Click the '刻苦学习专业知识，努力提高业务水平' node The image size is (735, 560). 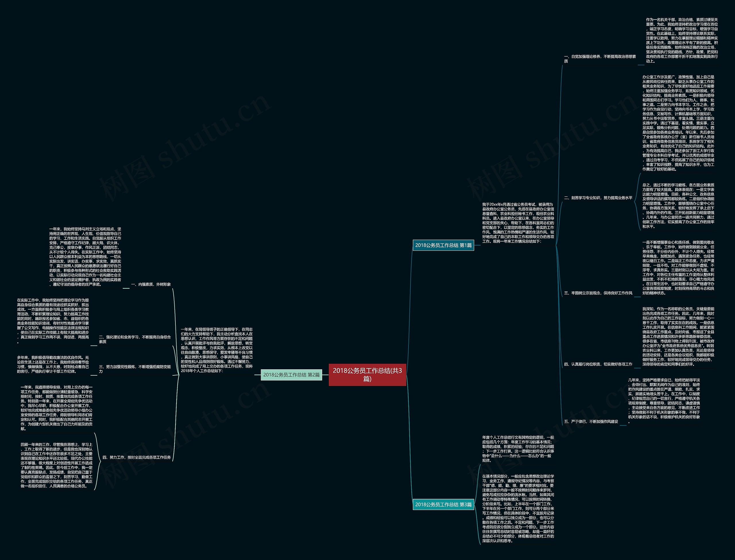597,200
